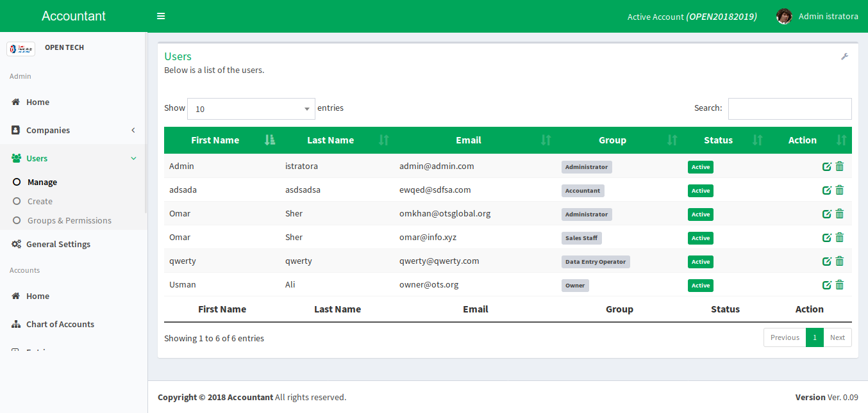Screen dimensions: 868x413
Task: Click the Owner group badge
Action: [x=575, y=286]
